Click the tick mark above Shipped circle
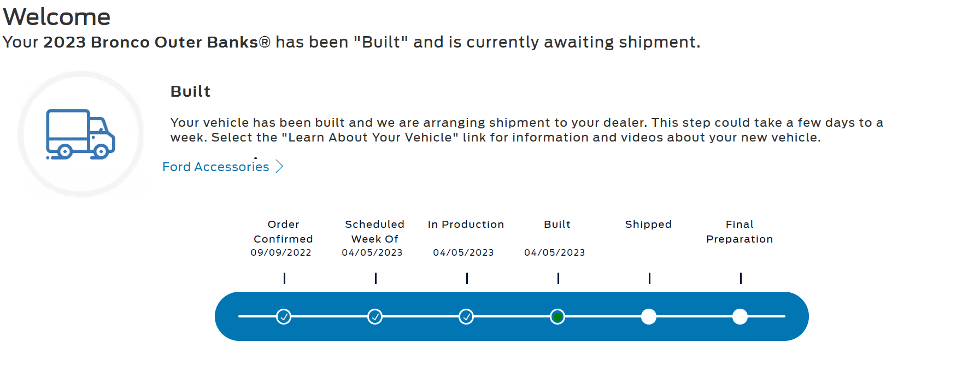 click(x=649, y=279)
